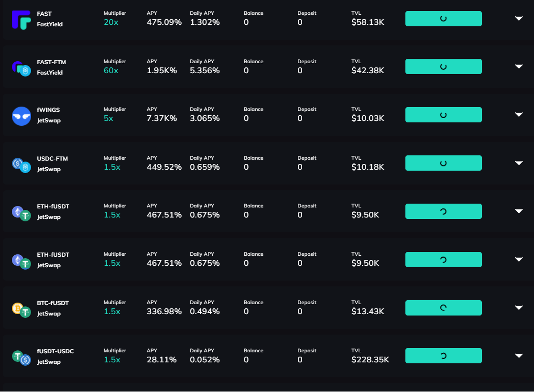Show details for the BTC-fUSDT pool

pos(519,307)
